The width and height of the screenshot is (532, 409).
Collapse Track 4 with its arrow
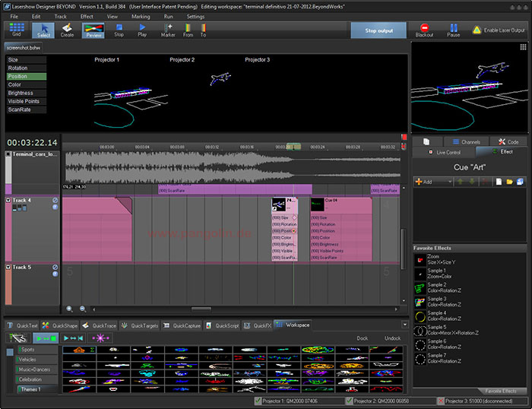point(8,200)
